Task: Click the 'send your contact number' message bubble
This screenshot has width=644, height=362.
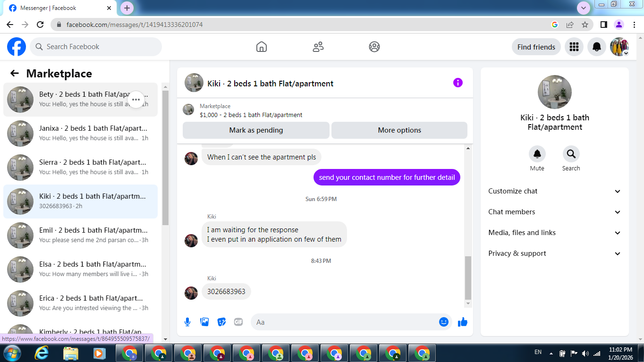Action: [387, 177]
